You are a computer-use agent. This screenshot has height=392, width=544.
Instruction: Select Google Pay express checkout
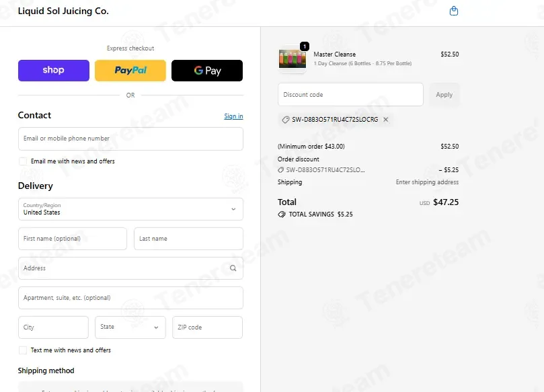pyautogui.click(x=207, y=71)
